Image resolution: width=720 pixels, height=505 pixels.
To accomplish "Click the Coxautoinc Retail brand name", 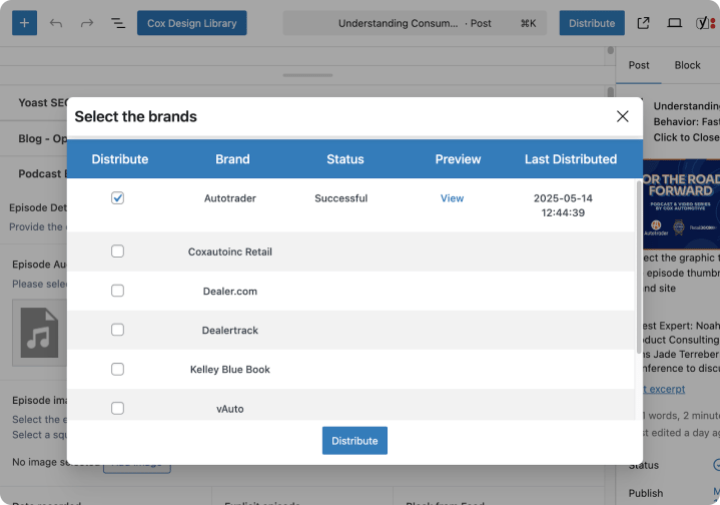I will pos(230,252).
